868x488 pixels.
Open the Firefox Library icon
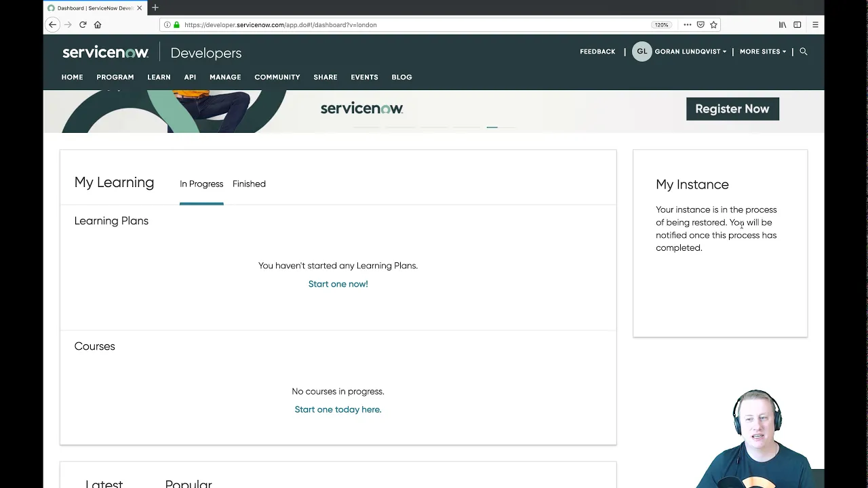click(781, 24)
